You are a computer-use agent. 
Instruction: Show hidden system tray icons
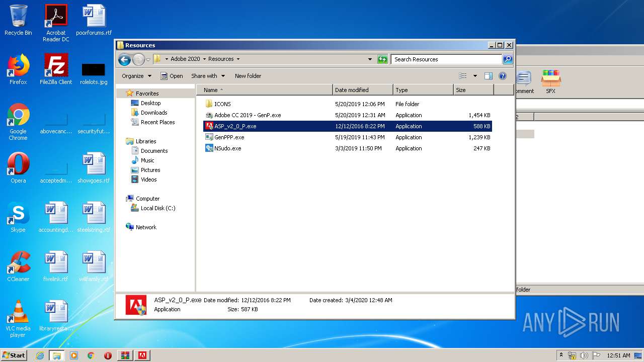click(561, 355)
